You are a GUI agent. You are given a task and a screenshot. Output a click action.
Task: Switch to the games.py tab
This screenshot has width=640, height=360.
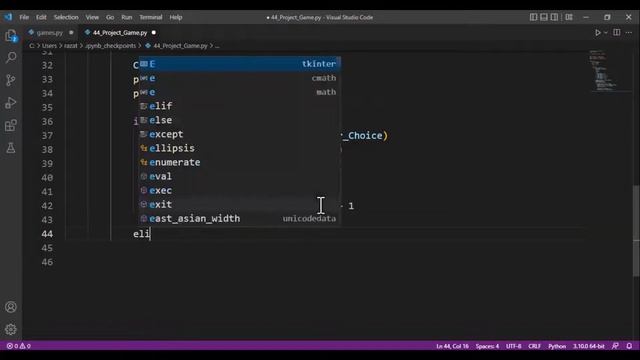tap(49, 32)
